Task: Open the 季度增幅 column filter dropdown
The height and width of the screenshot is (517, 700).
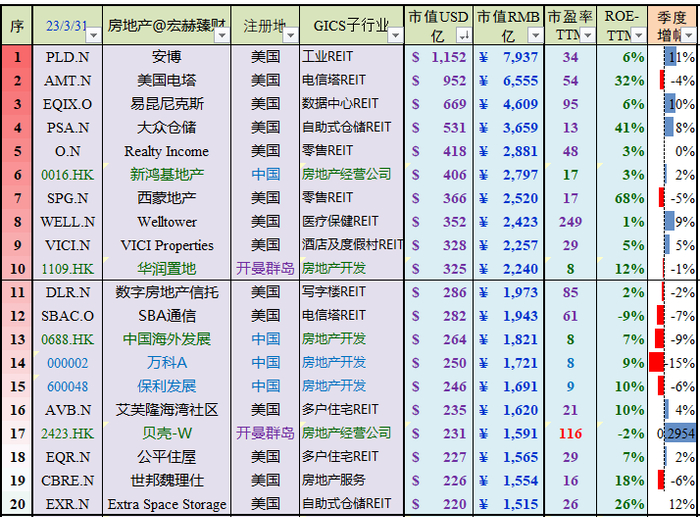Action: [690, 34]
